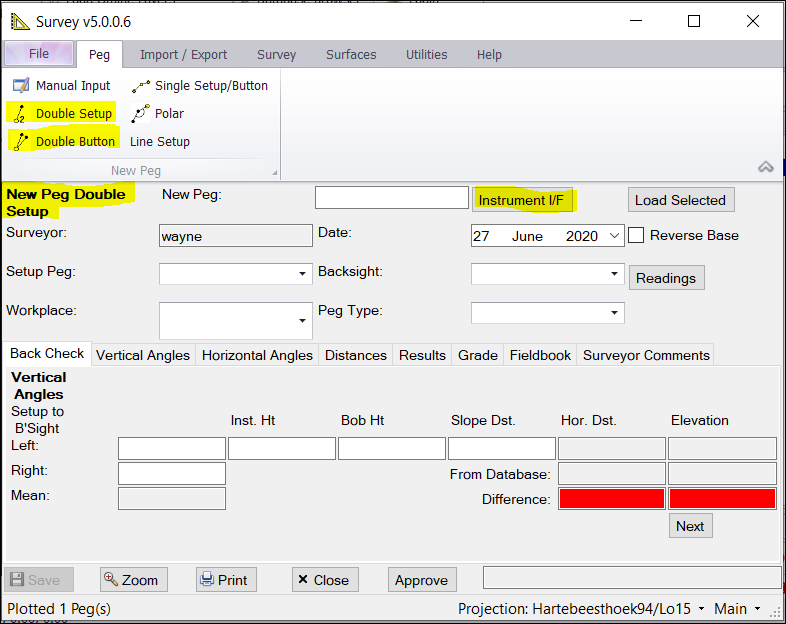786x624 pixels.
Task: Open the Import / Export ribbon tab
Action: click(183, 54)
